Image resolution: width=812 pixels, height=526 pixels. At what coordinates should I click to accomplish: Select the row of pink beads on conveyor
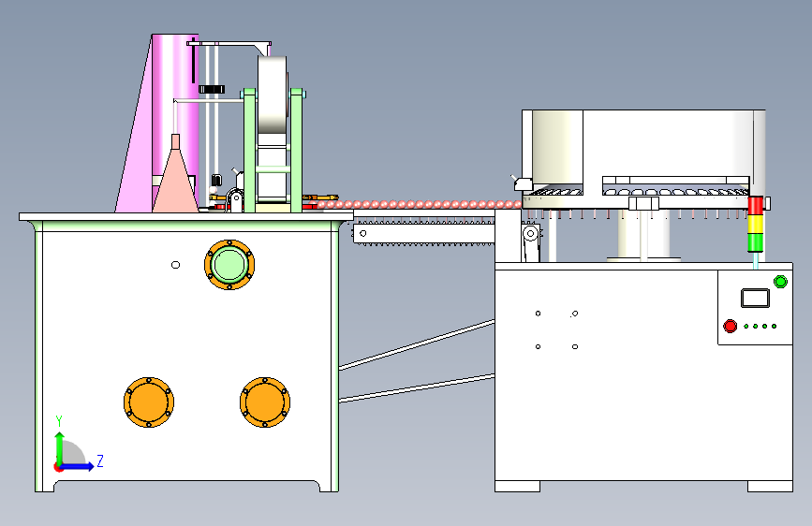coord(419,204)
